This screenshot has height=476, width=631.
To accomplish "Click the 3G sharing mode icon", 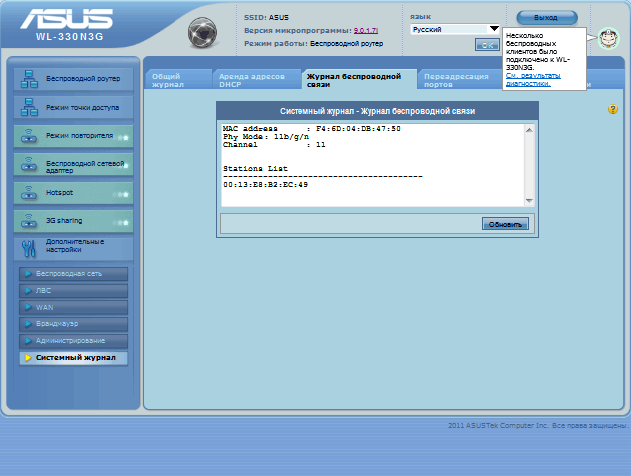I will pos(29,220).
